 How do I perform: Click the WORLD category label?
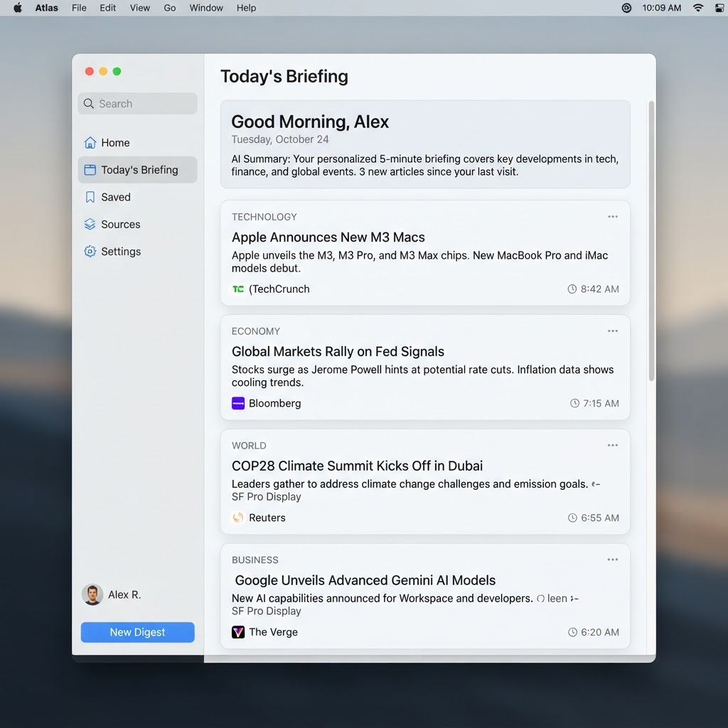click(x=249, y=445)
